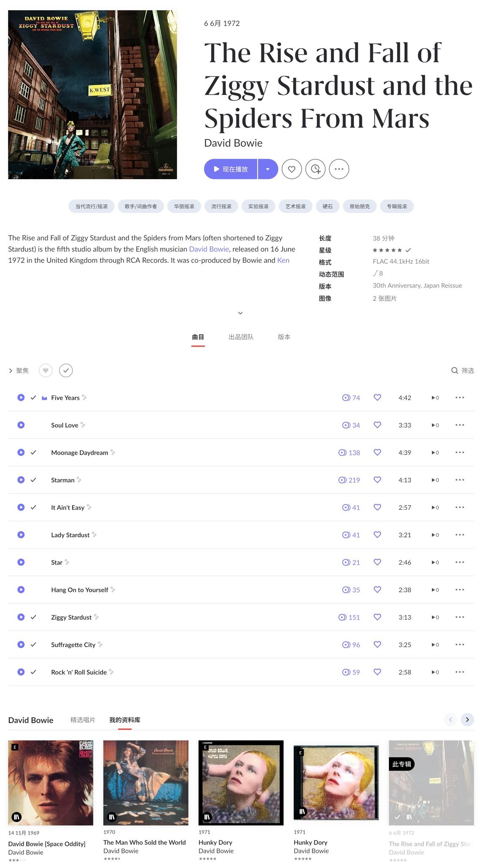Viewport: 484px width, 868px height.
Task: Switch to the 版本 versions tab
Action: pos(284,337)
